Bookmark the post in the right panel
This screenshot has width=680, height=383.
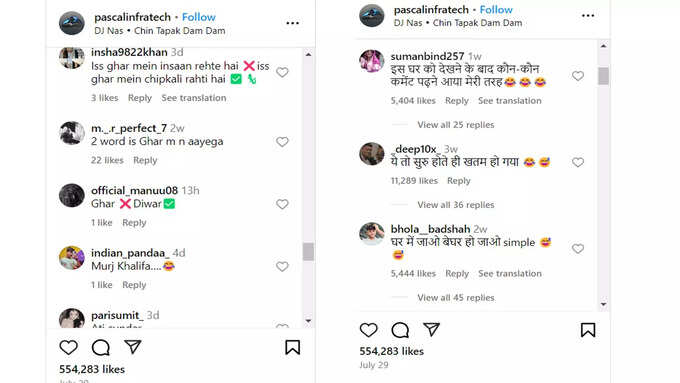point(588,330)
